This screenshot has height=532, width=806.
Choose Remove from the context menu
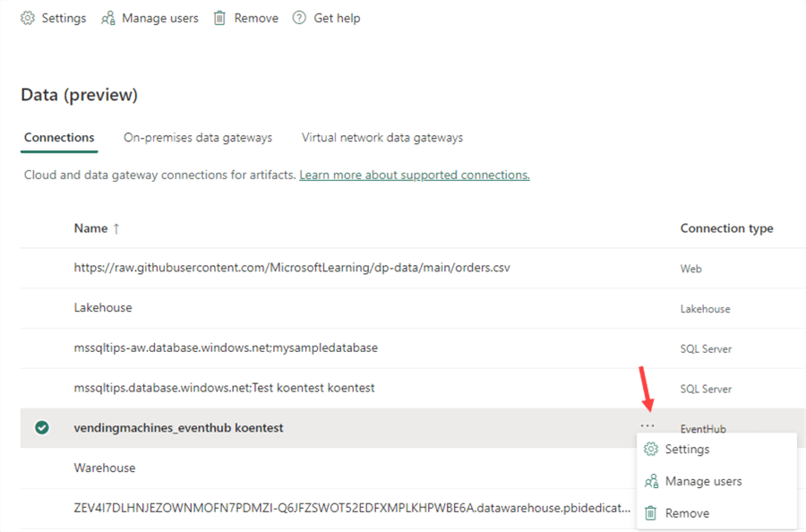pos(687,513)
